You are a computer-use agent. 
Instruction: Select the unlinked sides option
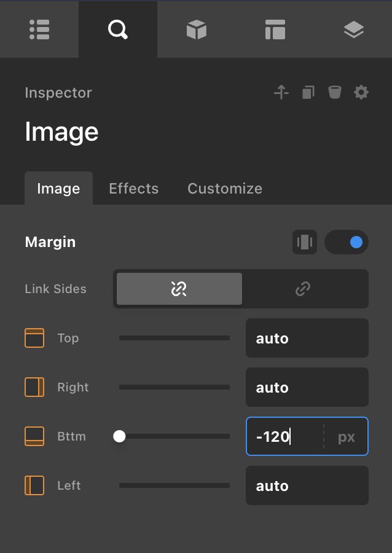[179, 289]
